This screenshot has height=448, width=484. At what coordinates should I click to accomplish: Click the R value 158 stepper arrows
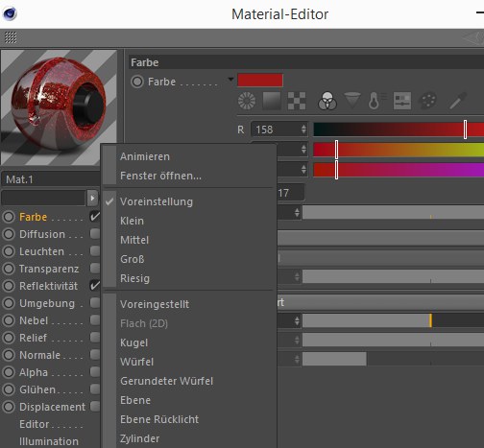pyautogui.click(x=303, y=130)
